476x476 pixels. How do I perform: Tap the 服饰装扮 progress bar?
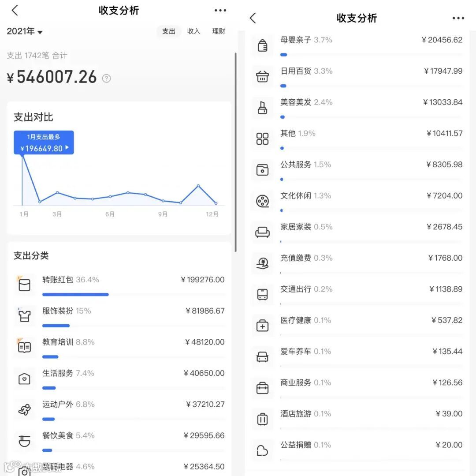pos(56,326)
